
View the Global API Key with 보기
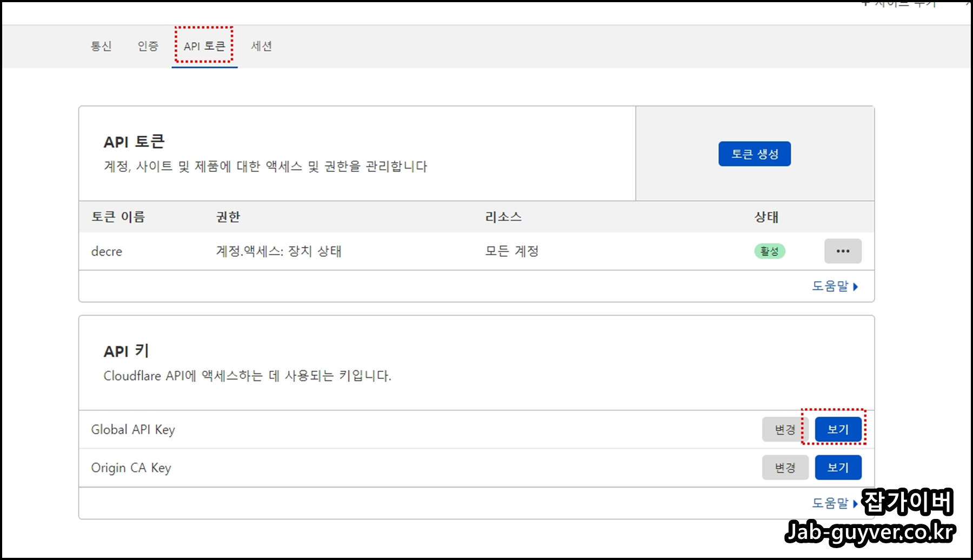tap(837, 429)
